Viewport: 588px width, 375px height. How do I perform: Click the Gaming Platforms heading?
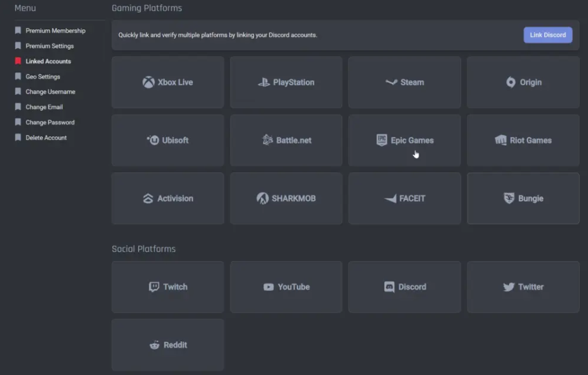coord(147,8)
